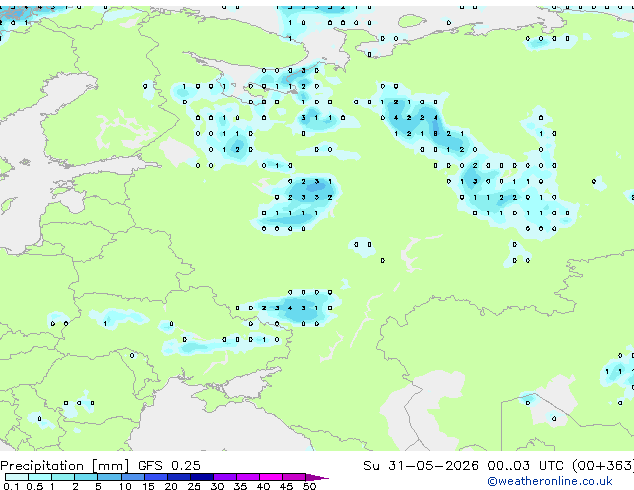
Task: Select the magenta swatch between 40 and 45
Action: pos(271,477)
